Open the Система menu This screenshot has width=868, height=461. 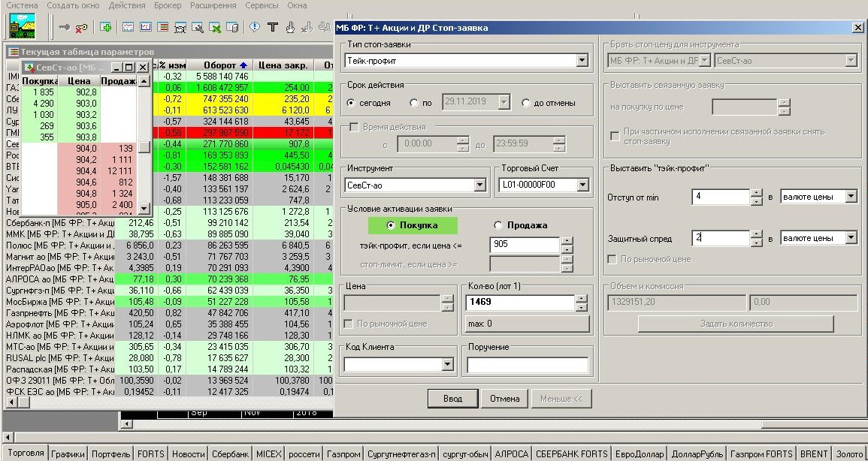pos(22,5)
